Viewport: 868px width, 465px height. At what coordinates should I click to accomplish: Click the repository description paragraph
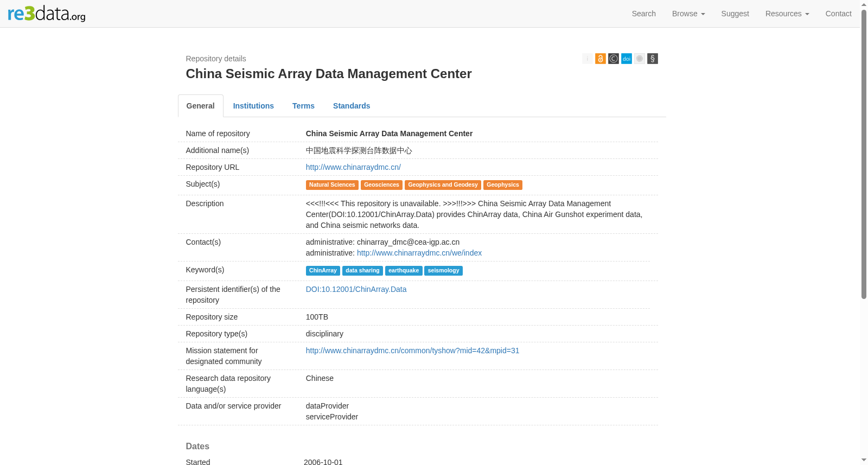[475, 214]
